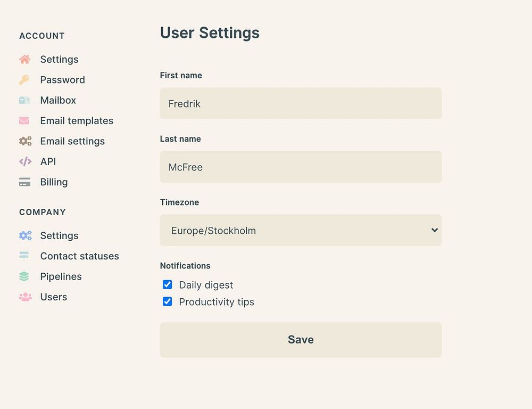532x409 pixels.
Task: Click the key icon next to Password
Action: click(24, 80)
